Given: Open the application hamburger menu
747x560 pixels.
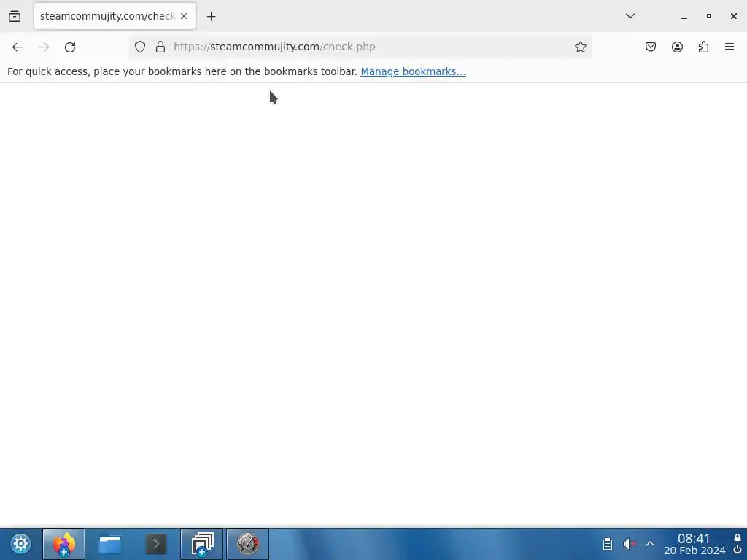Looking at the screenshot, I should point(729,47).
